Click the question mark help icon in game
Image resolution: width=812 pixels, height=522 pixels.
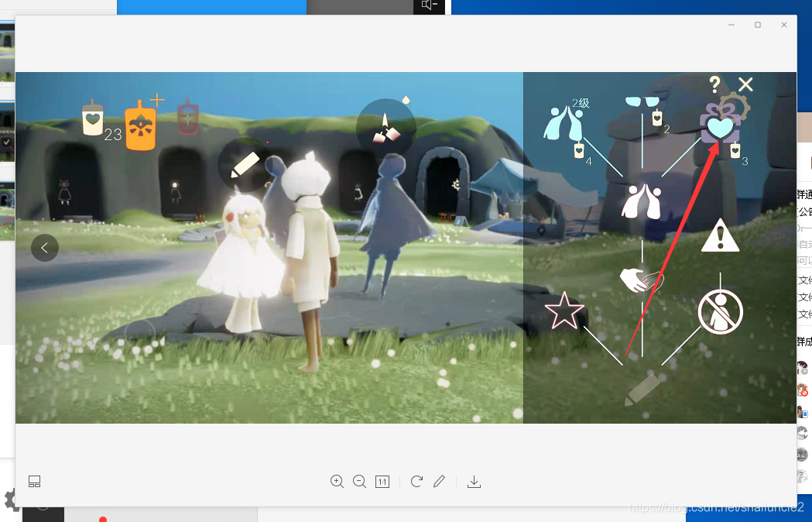click(x=714, y=84)
